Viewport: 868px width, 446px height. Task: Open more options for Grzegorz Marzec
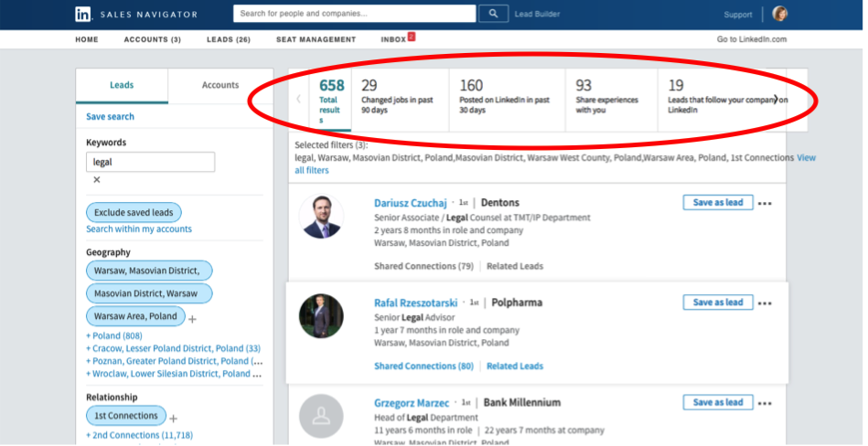[765, 403]
